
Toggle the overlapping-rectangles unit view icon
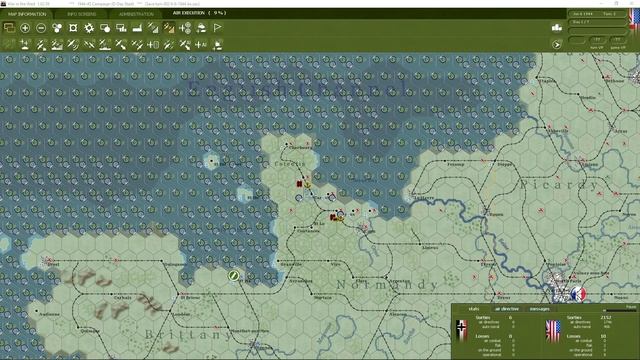click(9, 28)
